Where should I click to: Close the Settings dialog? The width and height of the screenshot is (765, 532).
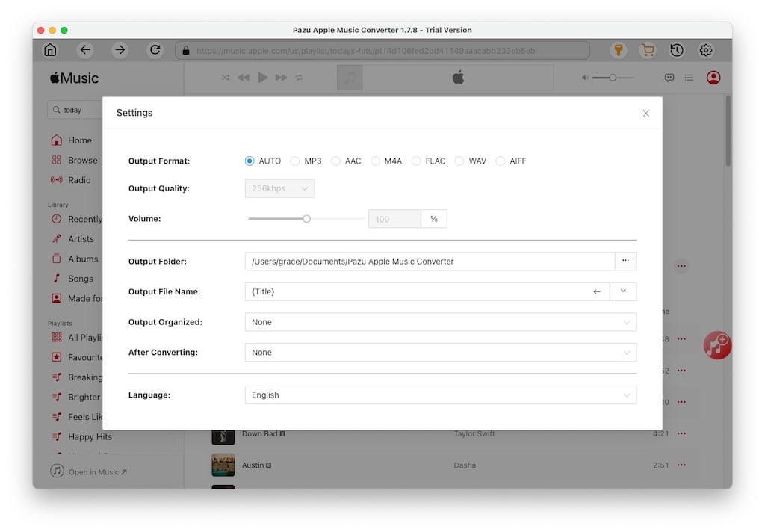click(x=645, y=114)
